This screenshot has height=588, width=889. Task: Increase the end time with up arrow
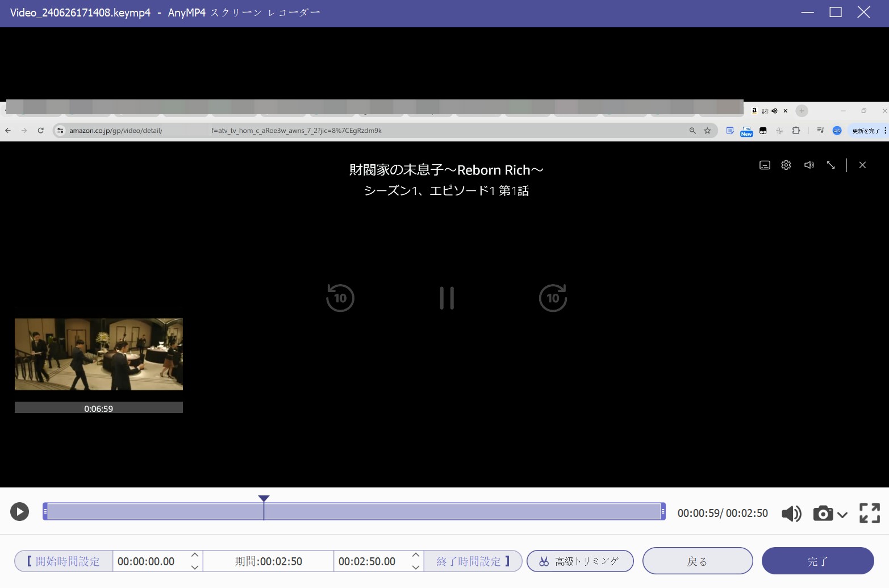(416, 555)
